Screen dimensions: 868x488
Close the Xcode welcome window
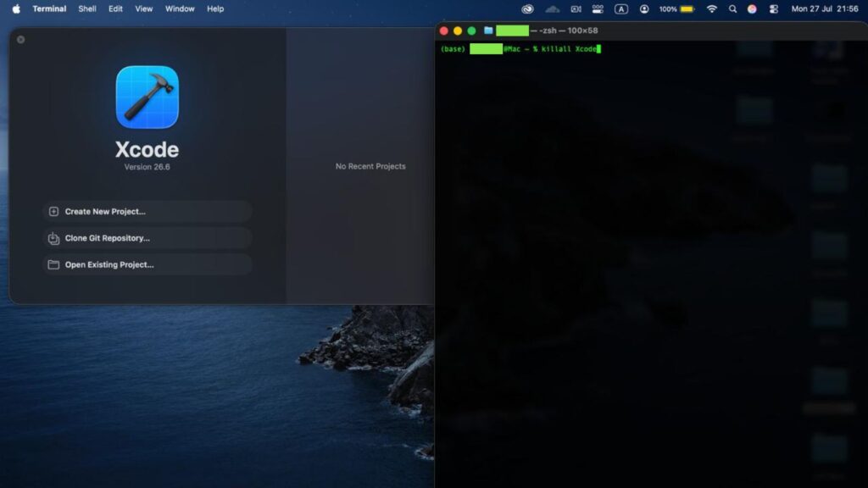coord(20,39)
